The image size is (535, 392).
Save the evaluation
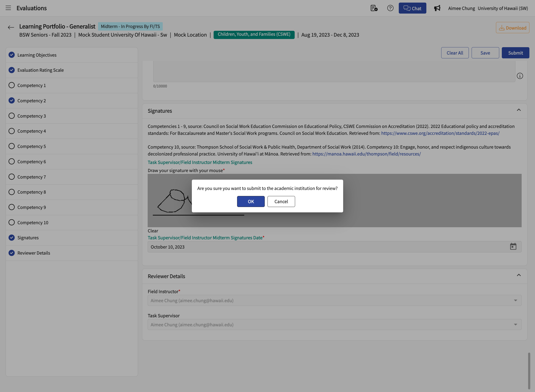(x=485, y=53)
